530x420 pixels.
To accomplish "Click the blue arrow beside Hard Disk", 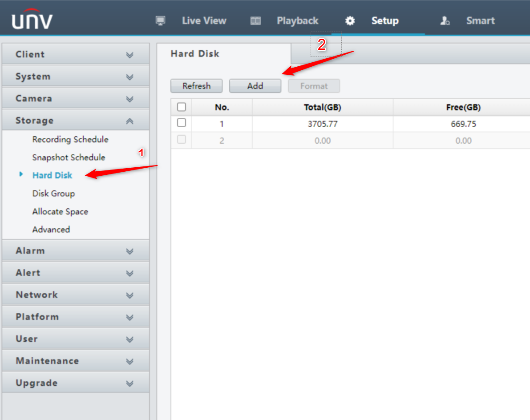I will (x=21, y=175).
